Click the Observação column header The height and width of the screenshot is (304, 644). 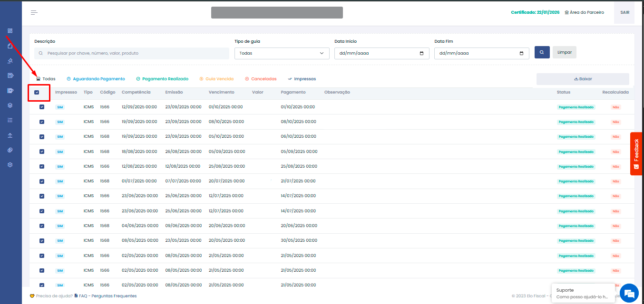(x=337, y=92)
